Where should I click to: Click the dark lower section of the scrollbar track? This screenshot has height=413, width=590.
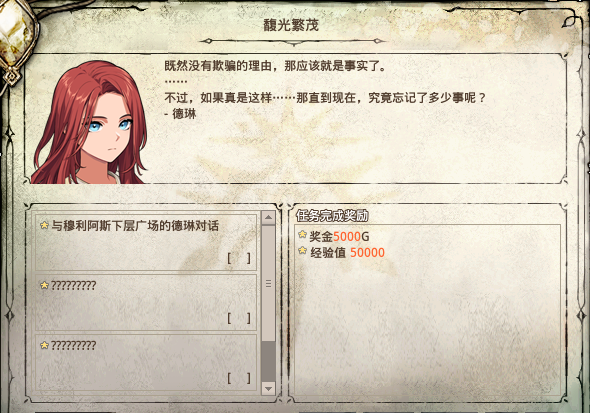pos(268,361)
